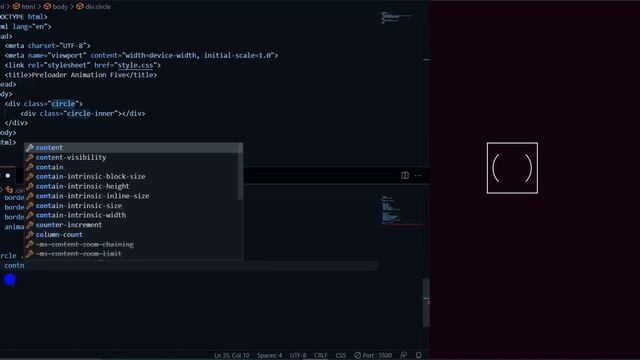Select the 'content' autocomplete suggestion
This screenshot has height=360, width=640.
point(133,148)
